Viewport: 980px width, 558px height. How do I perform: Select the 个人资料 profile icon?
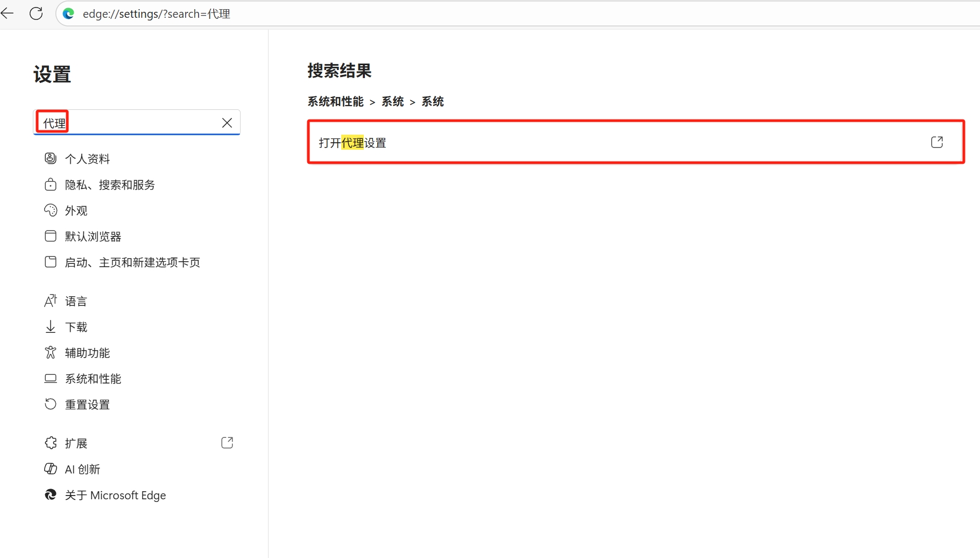click(x=51, y=158)
